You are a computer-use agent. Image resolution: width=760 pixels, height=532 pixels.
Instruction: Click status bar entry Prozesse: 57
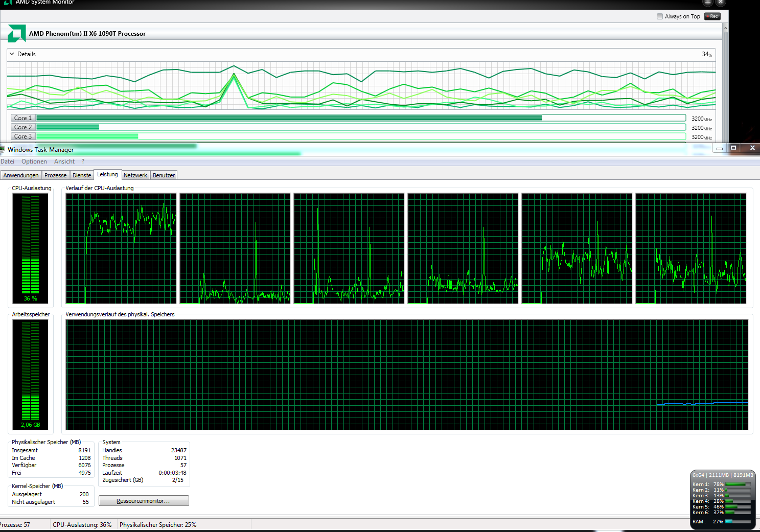point(15,525)
